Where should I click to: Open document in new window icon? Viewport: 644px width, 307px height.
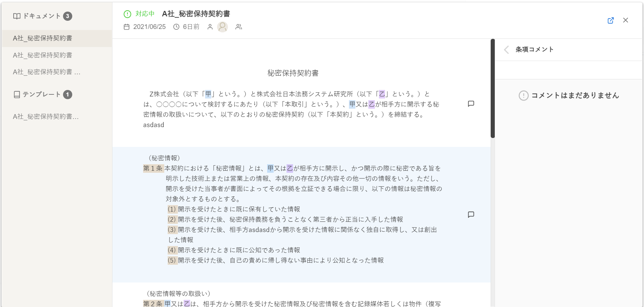coord(611,20)
